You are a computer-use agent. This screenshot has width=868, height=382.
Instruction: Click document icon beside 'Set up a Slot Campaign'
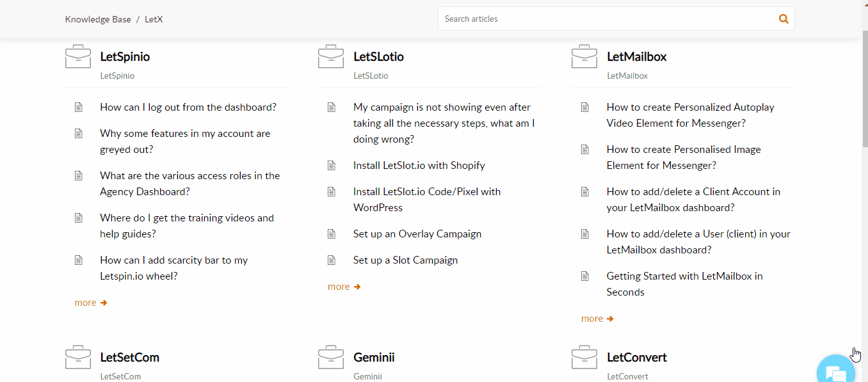pyautogui.click(x=332, y=260)
